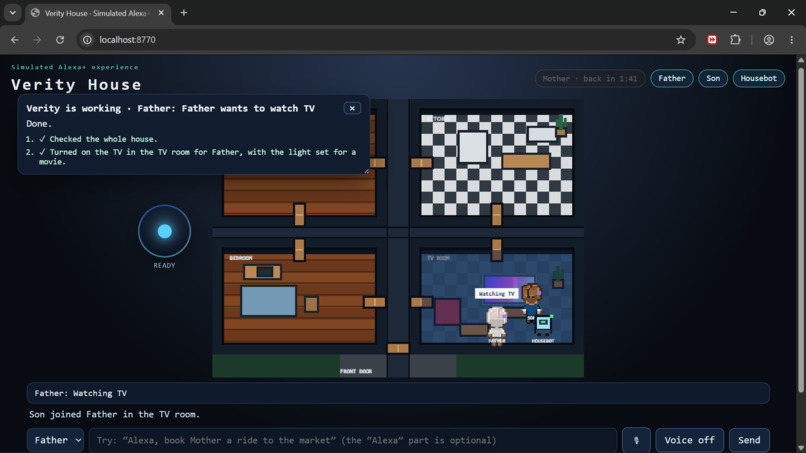Select the Housebot chip at top
This screenshot has width=806, height=453.
point(758,78)
